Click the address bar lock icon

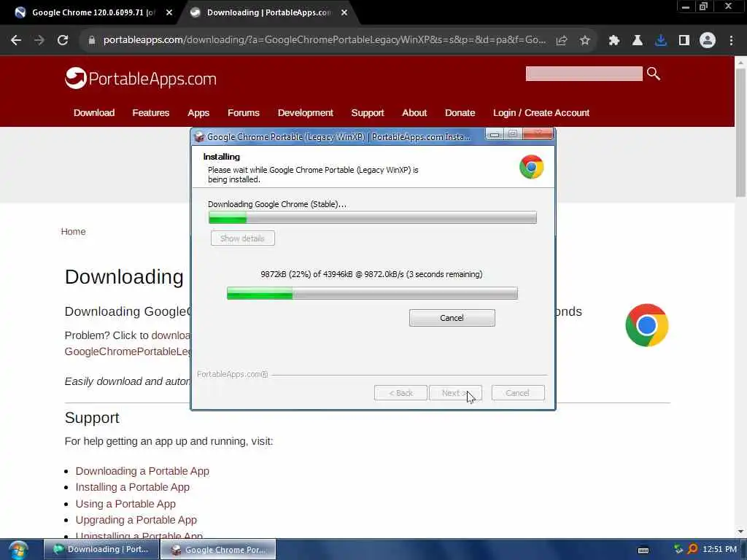coord(91,41)
